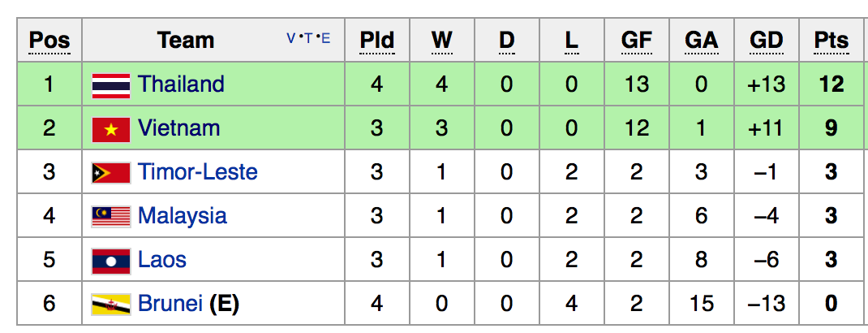Click the Vietnam flag icon

tap(111, 128)
